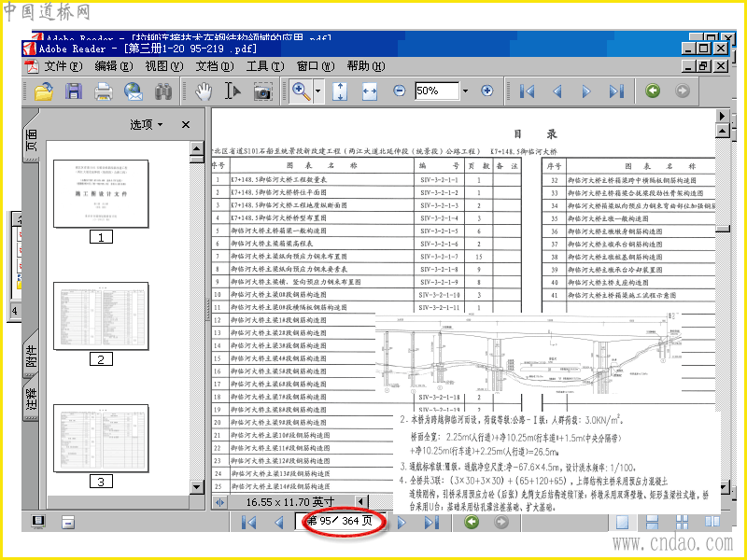Select the Hand tool
This screenshot has width=747, height=560.
point(204,91)
